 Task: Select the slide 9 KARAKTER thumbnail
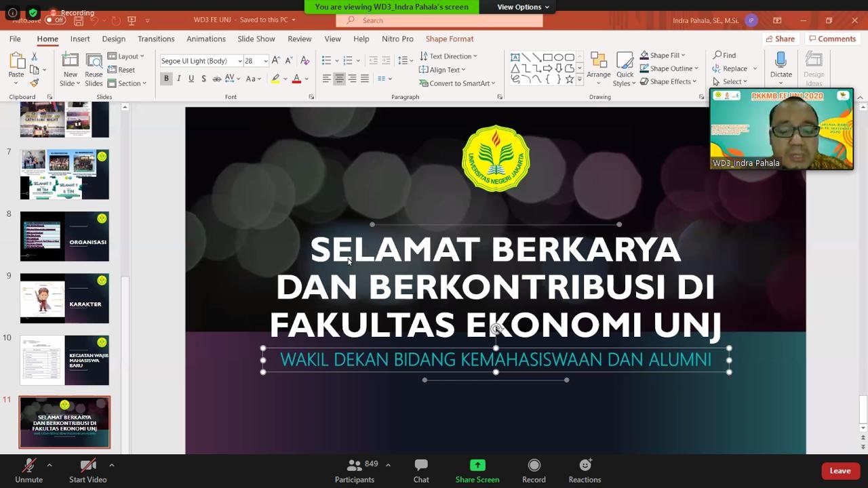coord(64,299)
